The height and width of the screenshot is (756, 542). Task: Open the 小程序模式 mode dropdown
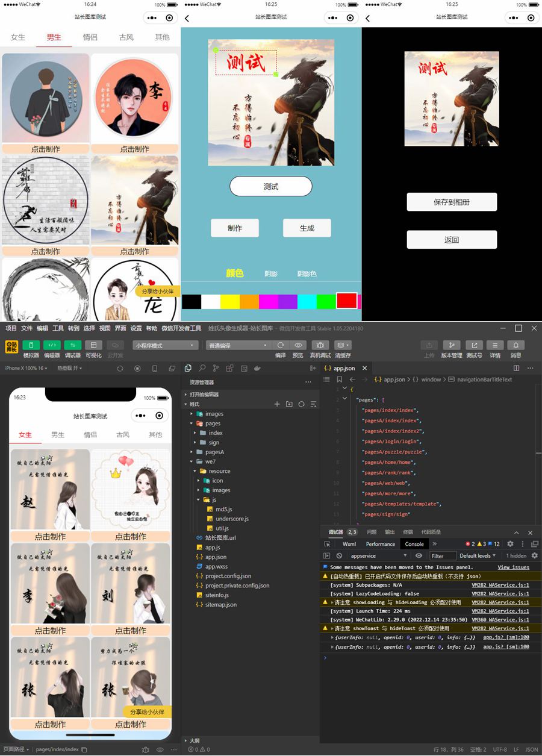point(166,346)
